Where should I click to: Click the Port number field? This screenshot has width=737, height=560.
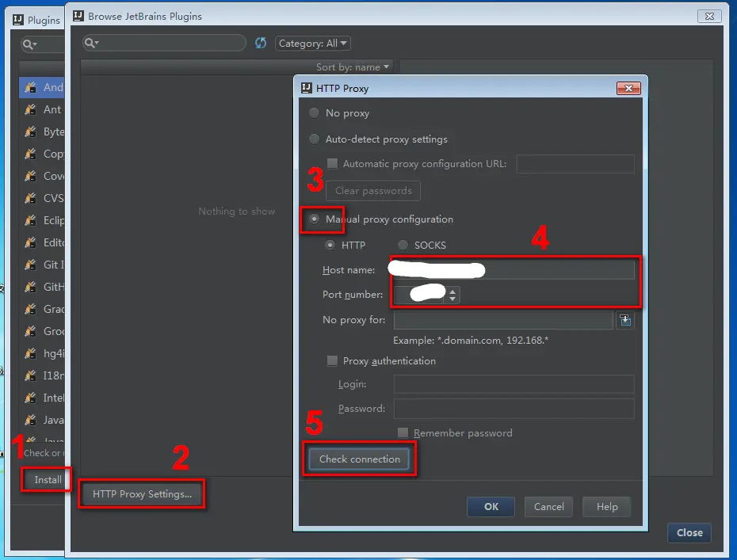point(420,295)
